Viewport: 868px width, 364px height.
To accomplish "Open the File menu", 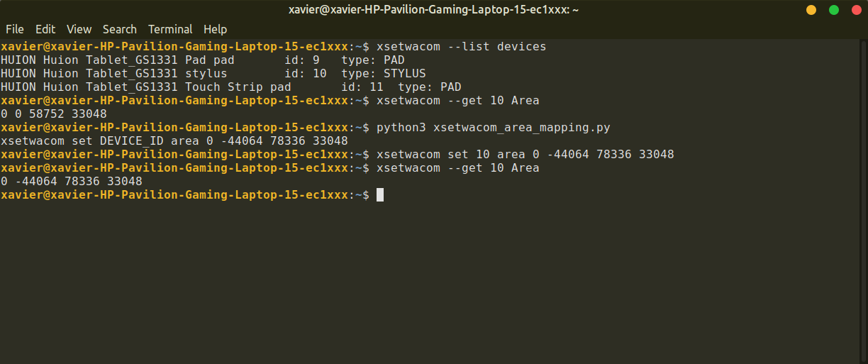I will [x=14, y=29].
